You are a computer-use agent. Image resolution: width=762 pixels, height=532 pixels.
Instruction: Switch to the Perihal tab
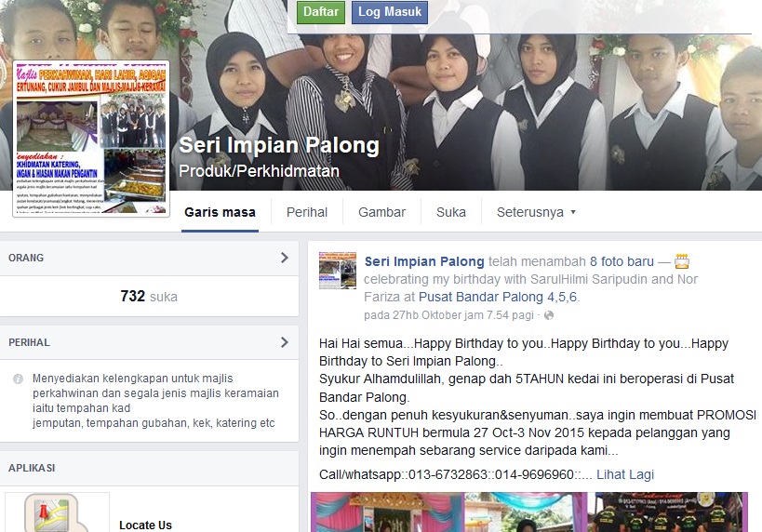click(x=307, y=212)
